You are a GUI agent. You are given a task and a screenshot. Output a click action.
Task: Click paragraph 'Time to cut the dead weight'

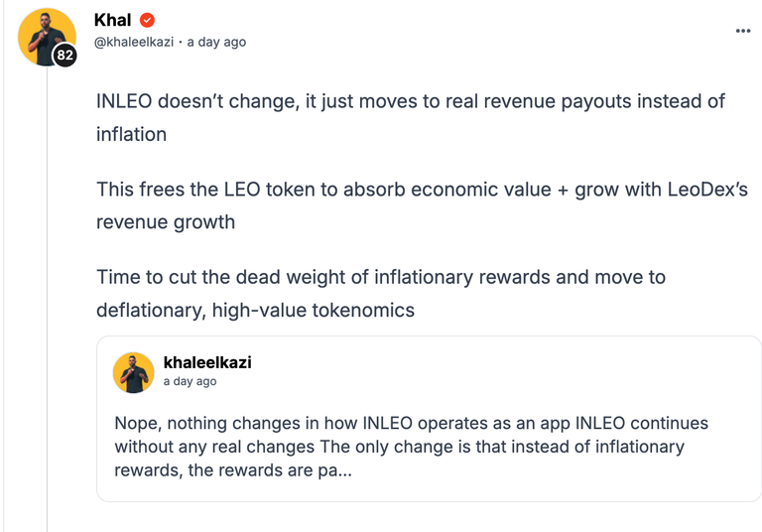pos(381,293)
